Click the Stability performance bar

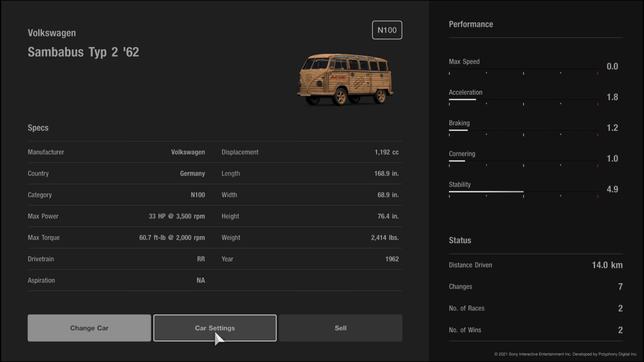click(x=523, y=192)
